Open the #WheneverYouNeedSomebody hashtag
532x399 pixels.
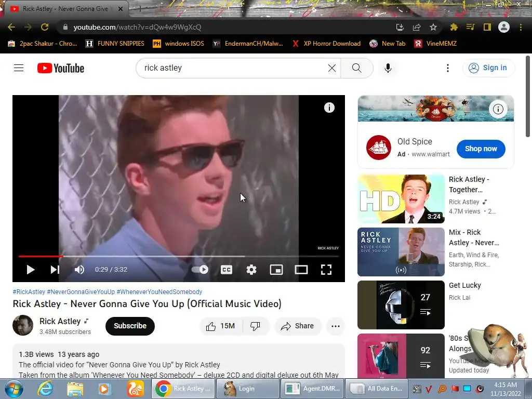coord(159,292)
